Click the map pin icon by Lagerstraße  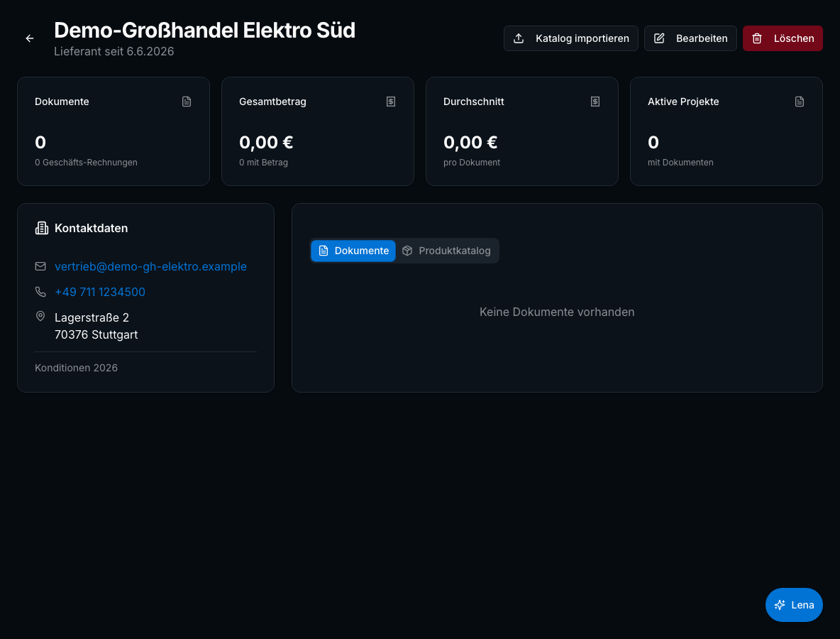pos(40,316)
